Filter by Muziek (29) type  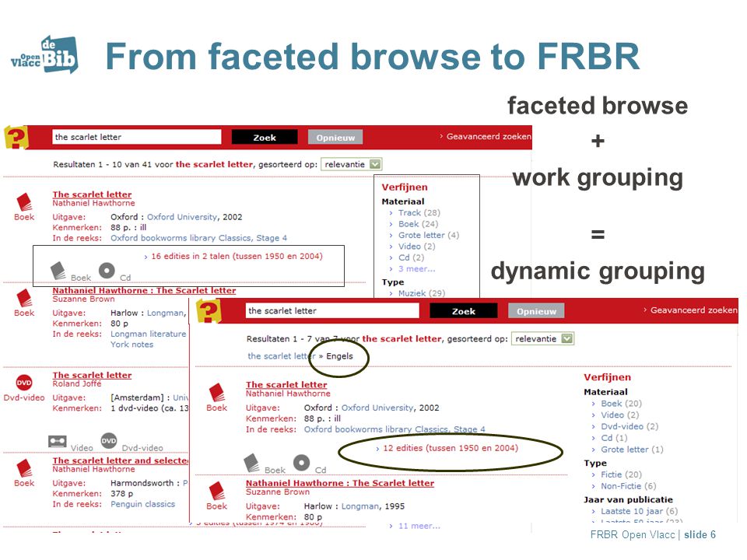(421, 293)
